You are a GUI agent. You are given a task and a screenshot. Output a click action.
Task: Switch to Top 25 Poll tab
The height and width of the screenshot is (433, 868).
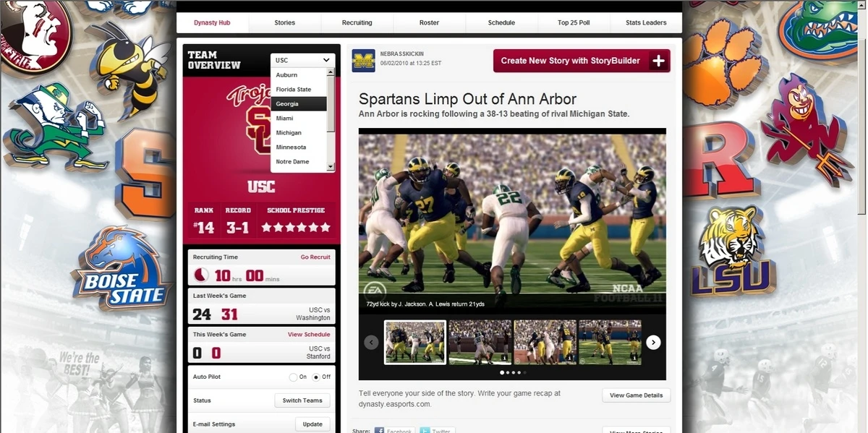(574, 22)
